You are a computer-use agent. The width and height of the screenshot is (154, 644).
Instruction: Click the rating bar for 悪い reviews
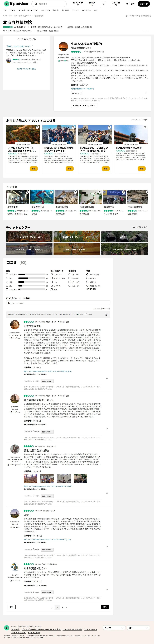[x=31, y=286]
